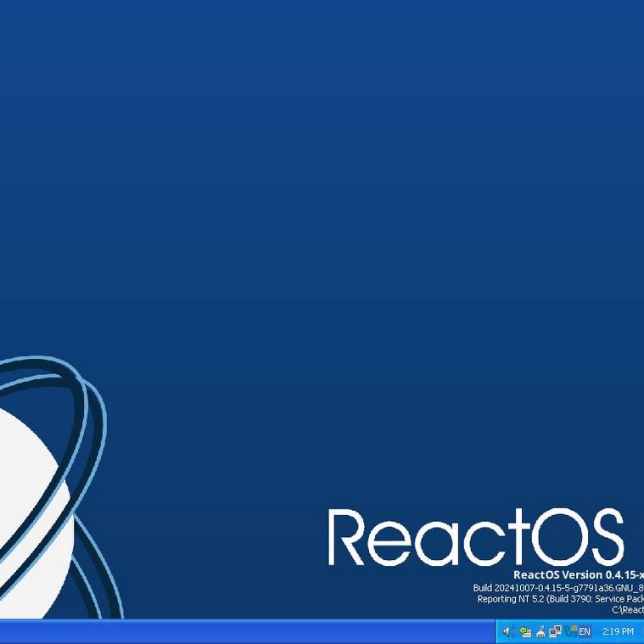Image resolution: width=644 pixels, height=644 pixels.
Task: Click the ReactOS Version 0.4.15 text
Action: tap(579, 574)
